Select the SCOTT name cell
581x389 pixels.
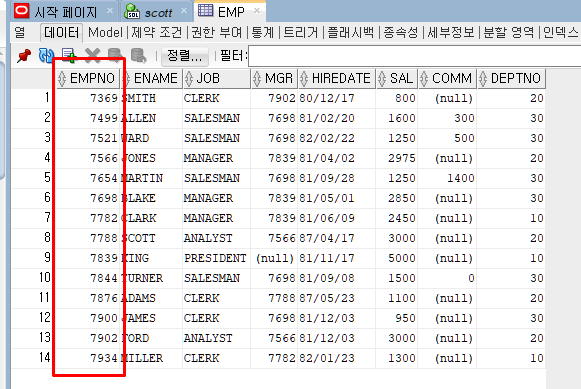[x=151, y=238]
